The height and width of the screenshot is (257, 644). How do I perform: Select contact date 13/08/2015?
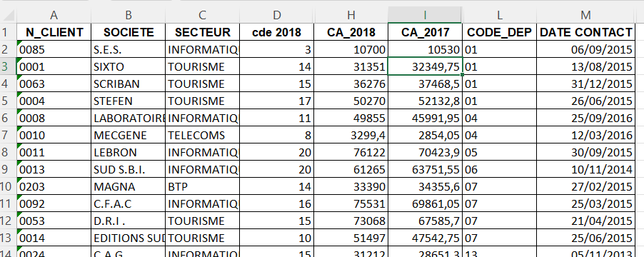click(x=585, y=66)
